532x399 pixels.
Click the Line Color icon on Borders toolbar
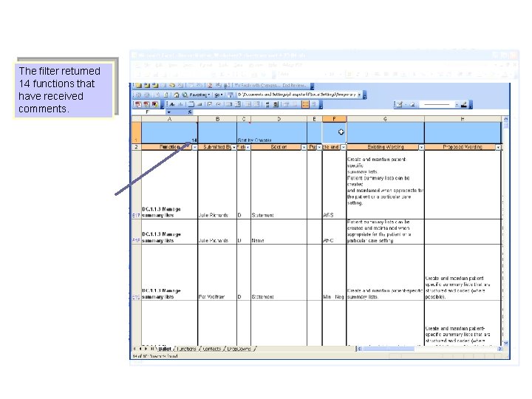click(464, 104)
